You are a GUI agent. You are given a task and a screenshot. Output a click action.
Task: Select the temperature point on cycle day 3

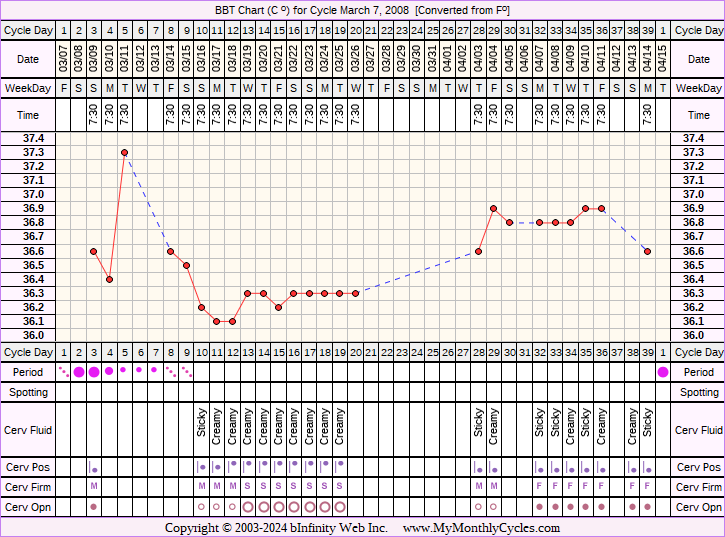pos(93,251)
